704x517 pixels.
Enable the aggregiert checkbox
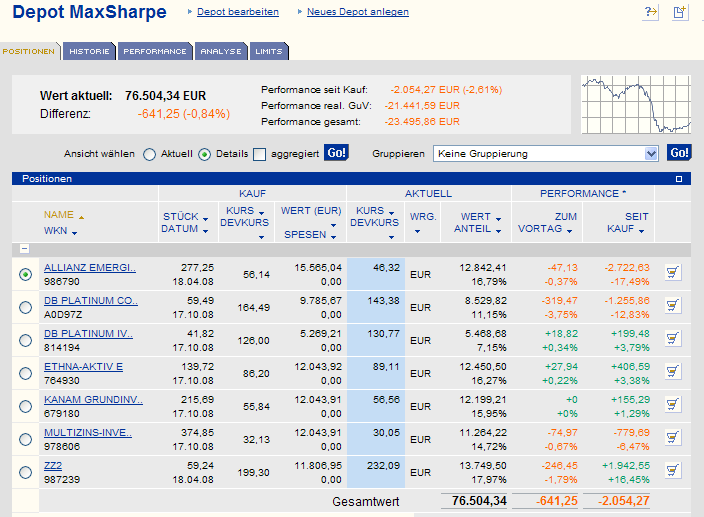[x=259, y=154]
